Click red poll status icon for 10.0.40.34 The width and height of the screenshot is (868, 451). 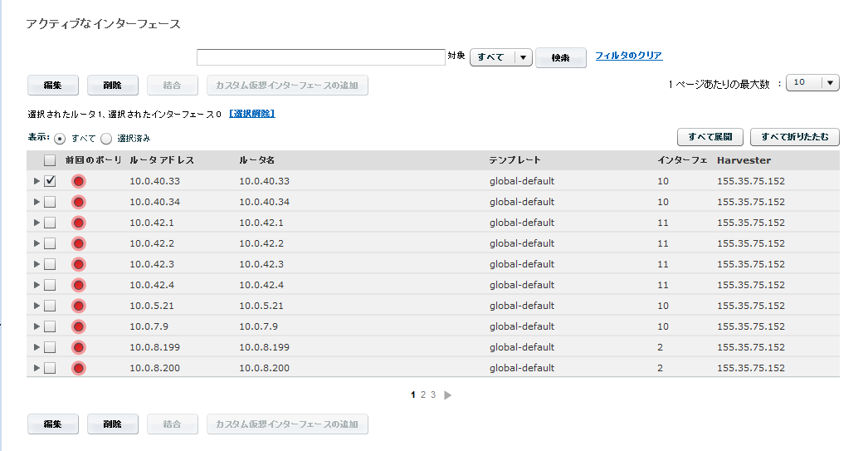point(79,202)
